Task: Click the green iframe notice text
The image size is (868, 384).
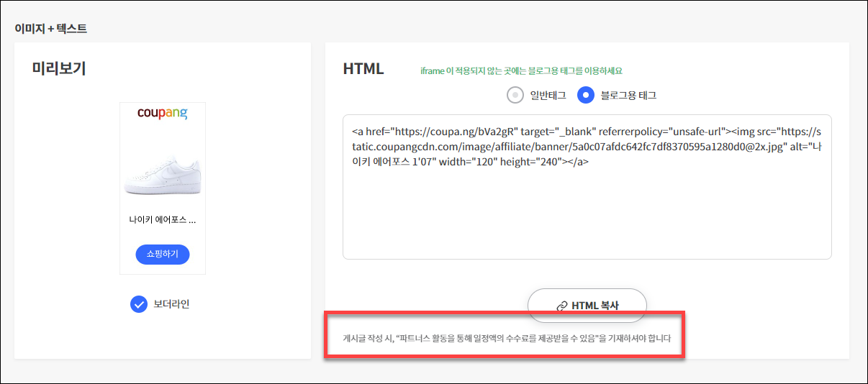Action: click(x=521, y=71)
